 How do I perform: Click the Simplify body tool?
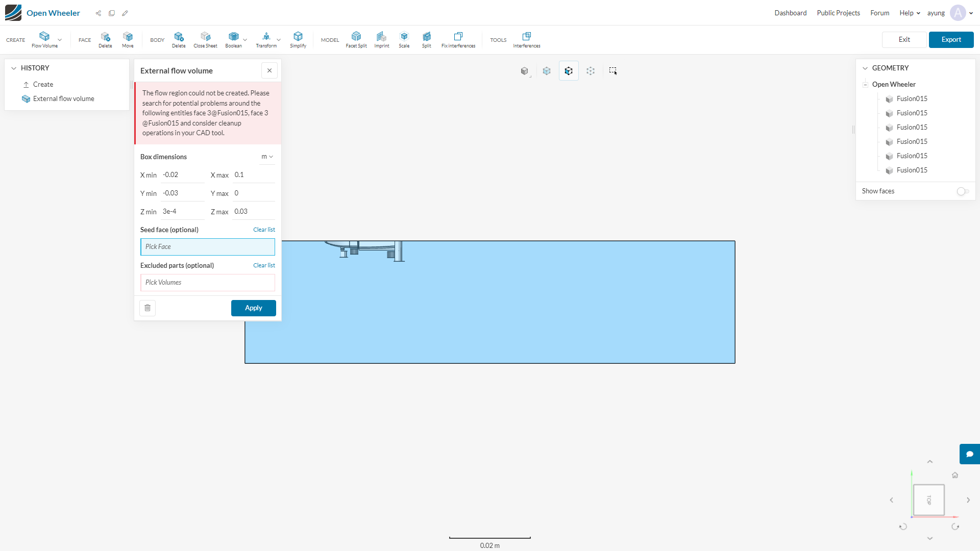tap(298, 37)
